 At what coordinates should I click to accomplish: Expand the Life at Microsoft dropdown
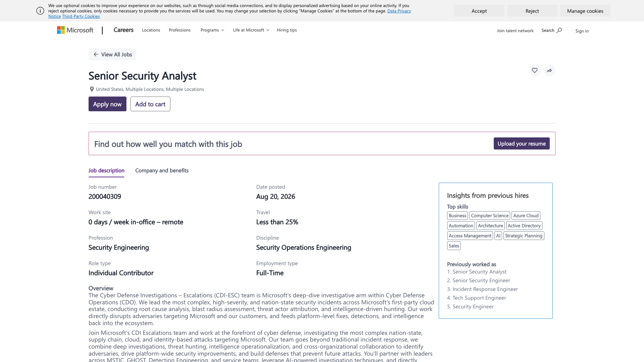pyautogui.click(x=251, y=30)
